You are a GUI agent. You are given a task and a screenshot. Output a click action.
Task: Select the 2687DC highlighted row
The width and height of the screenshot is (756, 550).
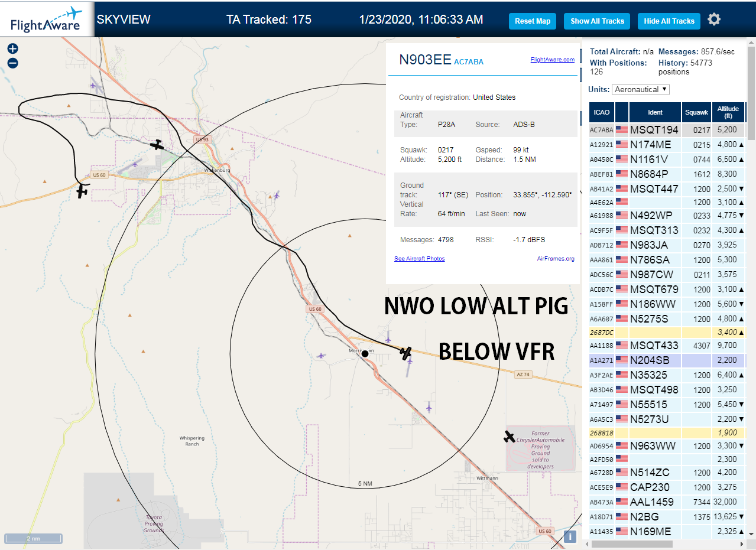pyautogui.click(x=667, y=332)
